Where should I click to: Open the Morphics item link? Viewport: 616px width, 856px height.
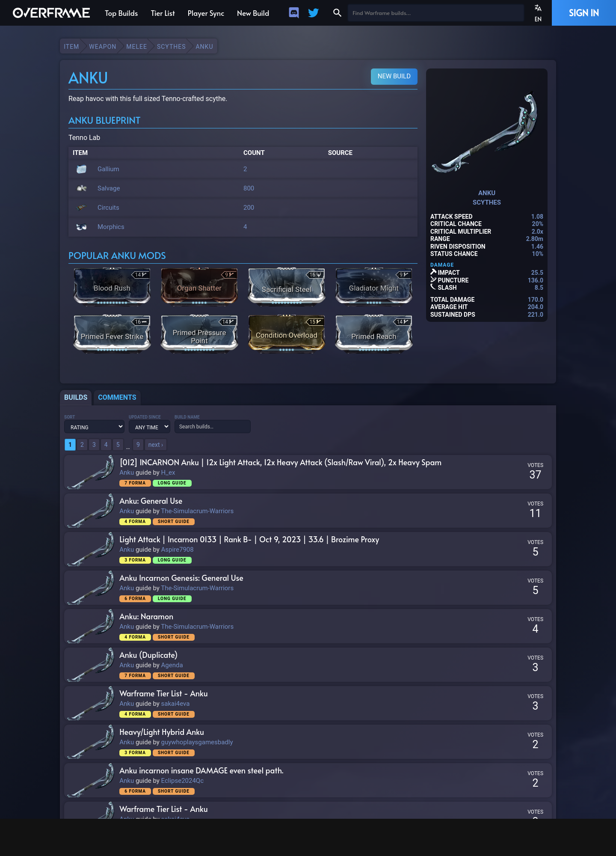(111, 227)
